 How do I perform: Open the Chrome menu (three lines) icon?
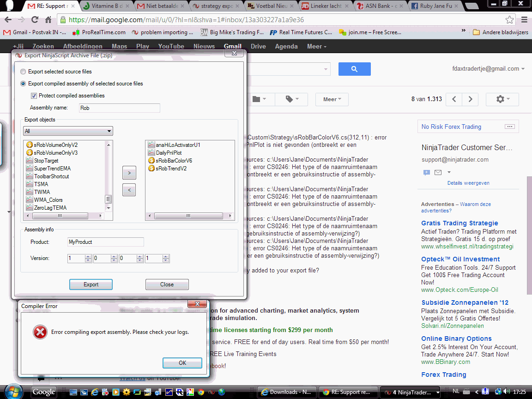[x=524, y=20]
